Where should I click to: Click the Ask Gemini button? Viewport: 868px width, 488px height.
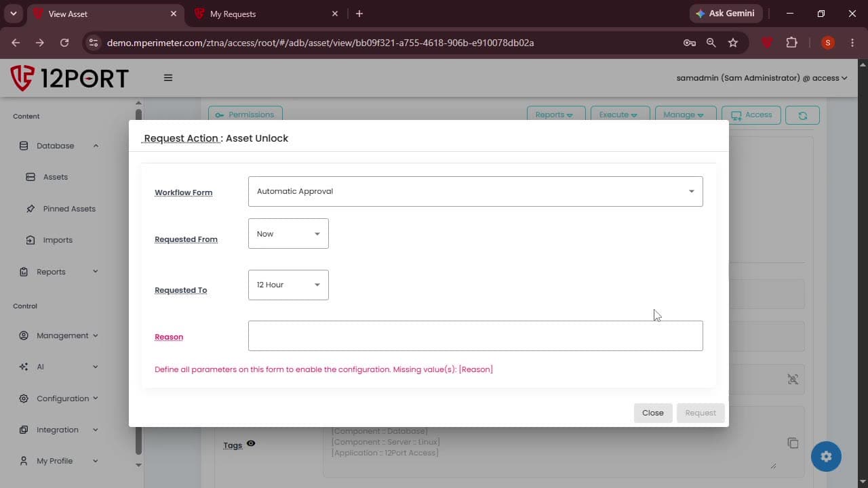point(726,14)
